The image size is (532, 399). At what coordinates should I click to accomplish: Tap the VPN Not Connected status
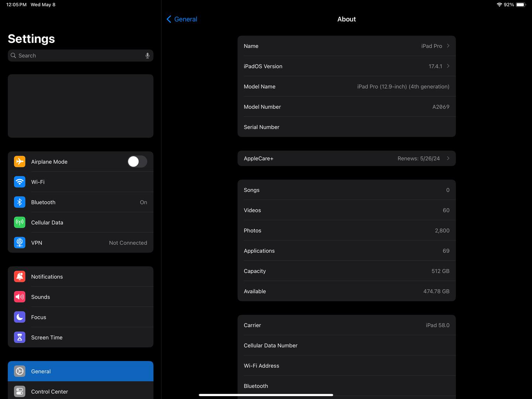[128, 243]
